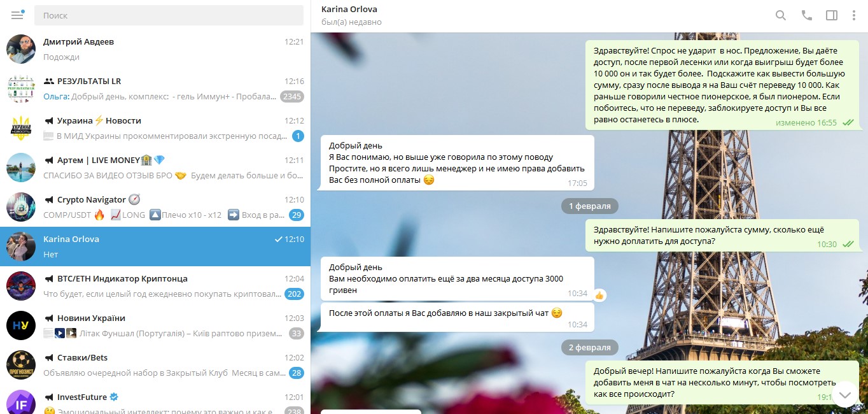Image resolution: width=868 pixels, height=414 pixels.
Task: Click the Подожди message preview
Action: [61, 57]
